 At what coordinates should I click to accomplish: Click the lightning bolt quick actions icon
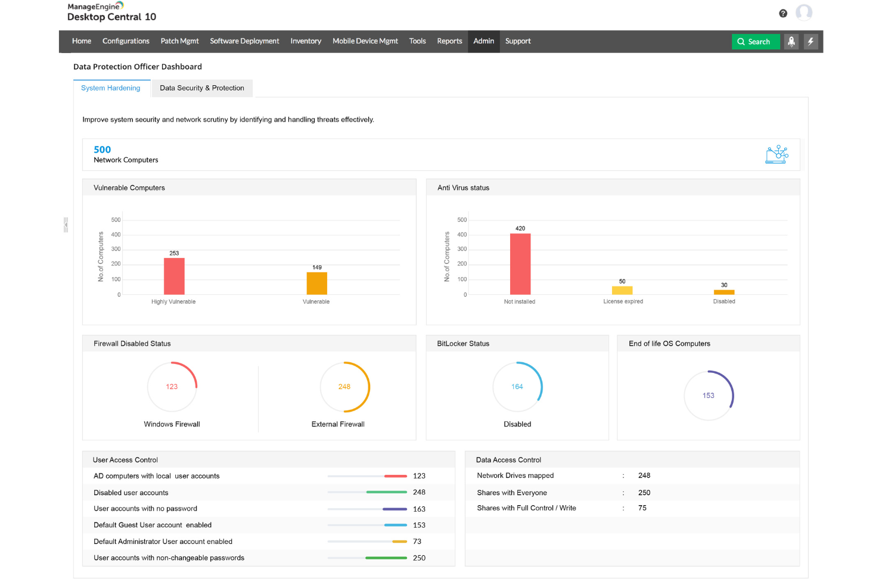click(811, 42)
